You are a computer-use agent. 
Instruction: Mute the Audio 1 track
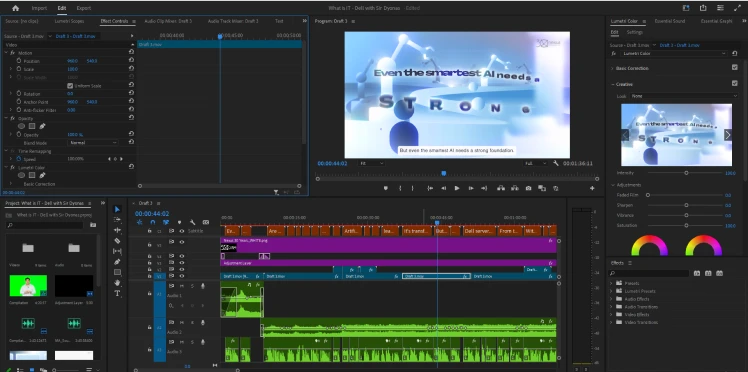click(x=181, y=286)
